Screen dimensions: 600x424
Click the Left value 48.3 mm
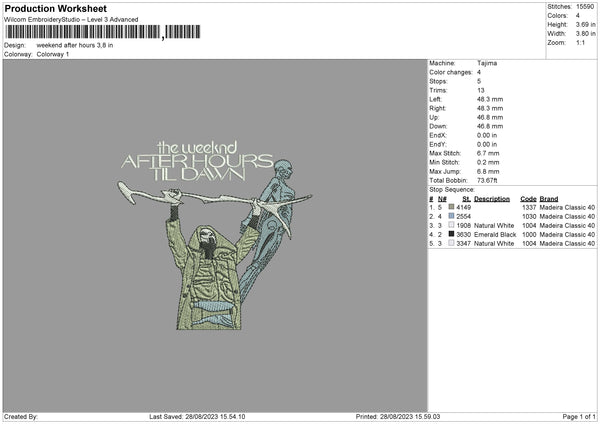[x=490, y=99]
